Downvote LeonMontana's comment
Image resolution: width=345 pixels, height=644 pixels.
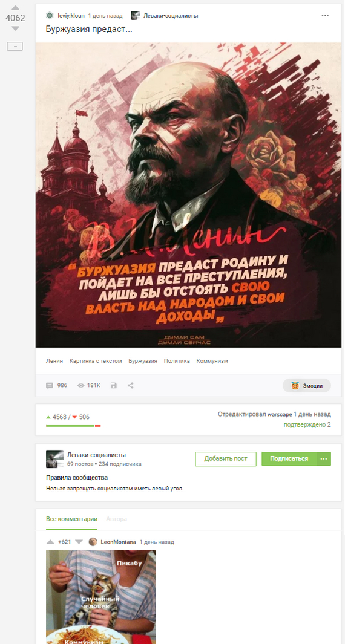point(79,542)
